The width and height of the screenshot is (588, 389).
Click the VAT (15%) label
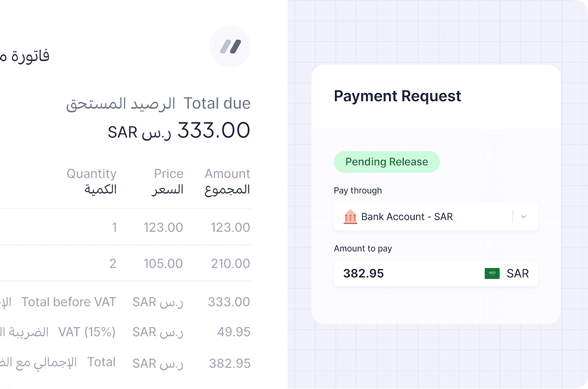(x=87, y=332)
